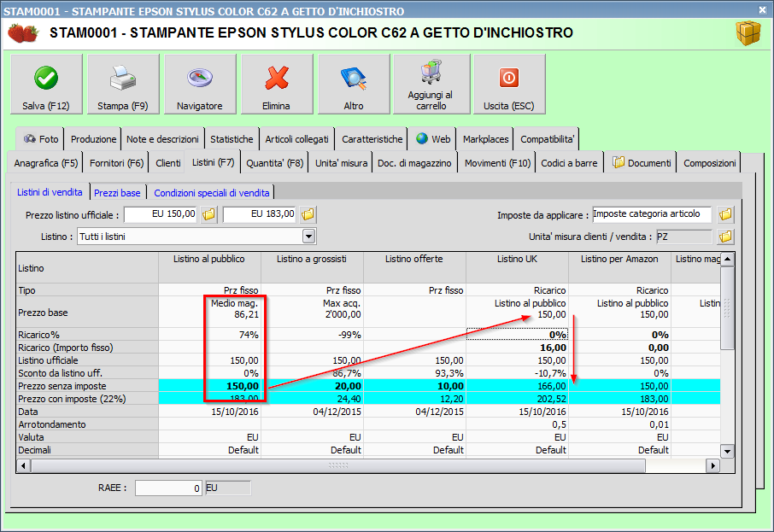Click the table's scroll up arrow

click(x=727, y=260)
